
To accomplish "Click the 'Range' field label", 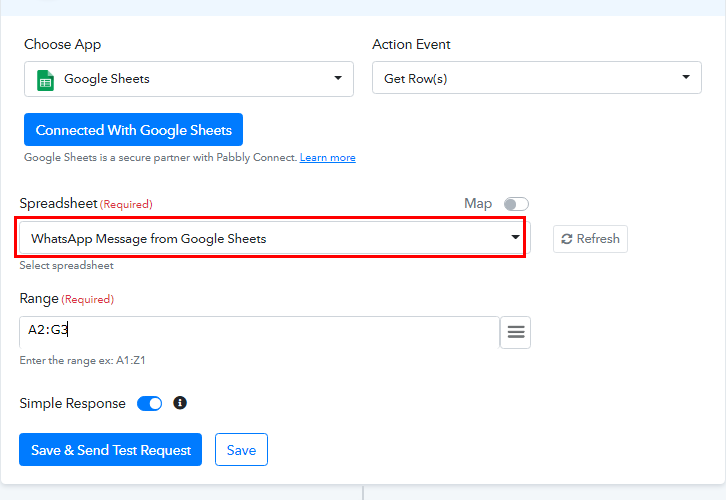I will [39, 299].
